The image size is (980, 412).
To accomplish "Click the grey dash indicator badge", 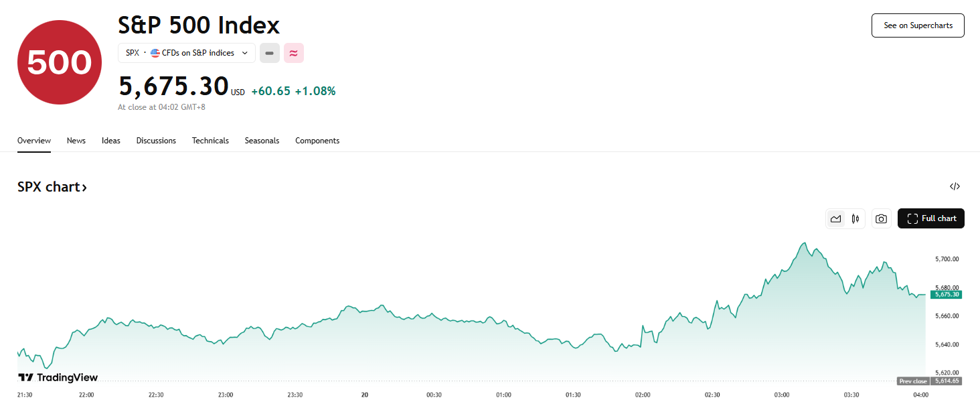I will [x=270, y=53].
